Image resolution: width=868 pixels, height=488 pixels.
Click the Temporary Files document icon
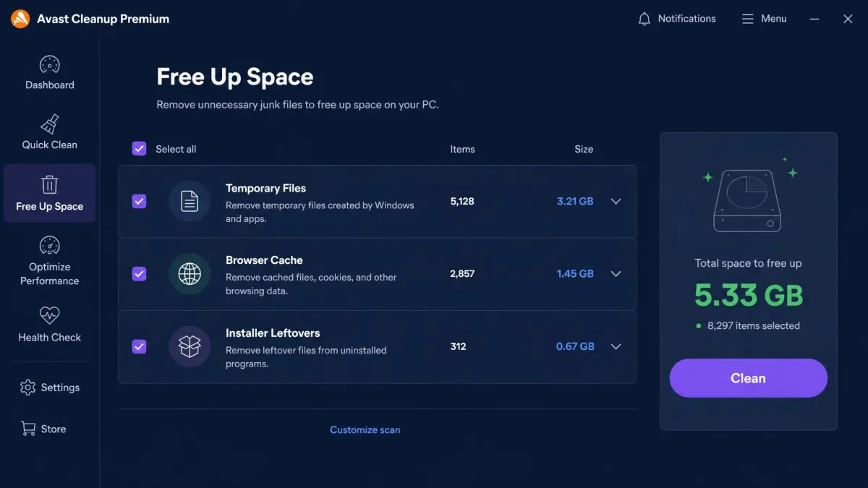tap(190, 201)
